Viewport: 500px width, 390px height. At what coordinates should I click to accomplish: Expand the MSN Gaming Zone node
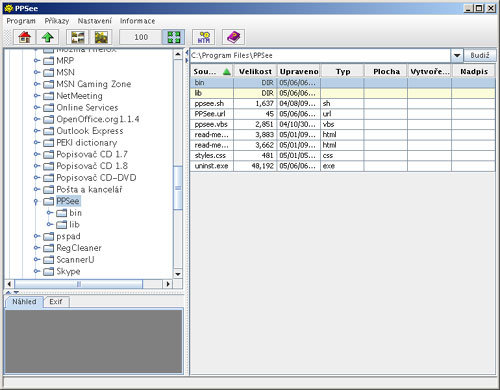[x=37, y=84]
